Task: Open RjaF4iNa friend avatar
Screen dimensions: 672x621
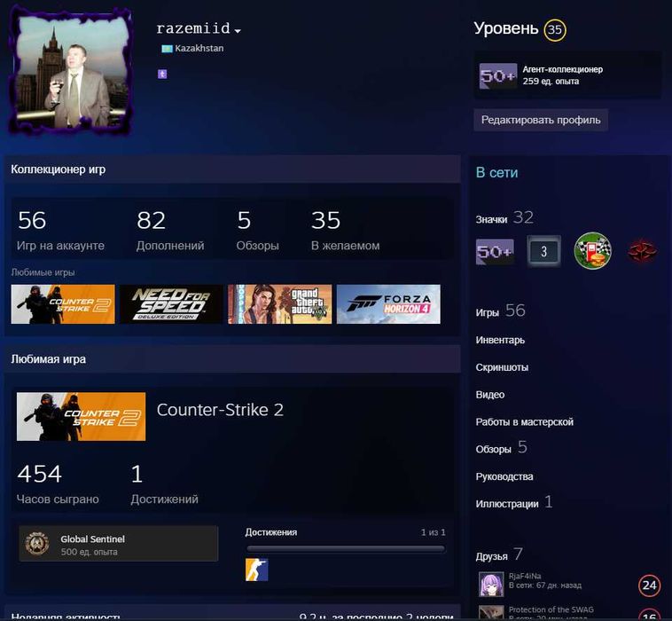Action: [x=491, y=584]
